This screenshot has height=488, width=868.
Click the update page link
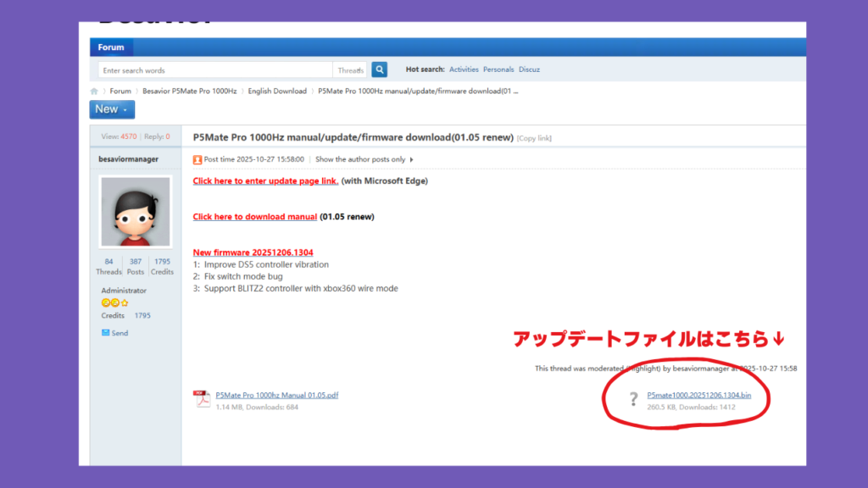[265, 180]
